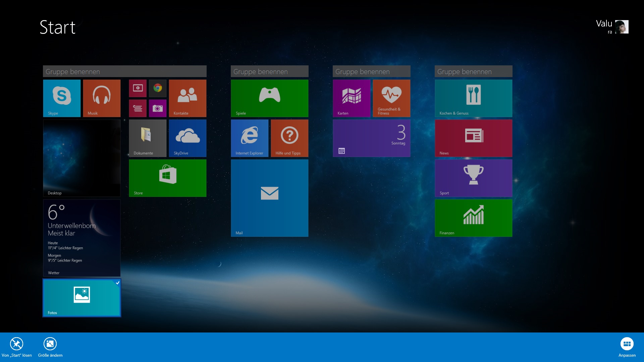644x362 pixels.
Task: Click 'Von Start lösen' unpin button
Action: point(16,344)
